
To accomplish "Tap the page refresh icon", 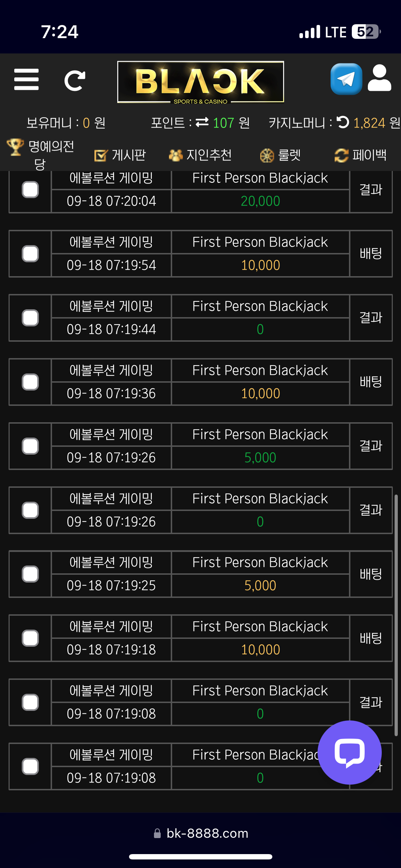I will pyautogui.click(x=74, y=81).
